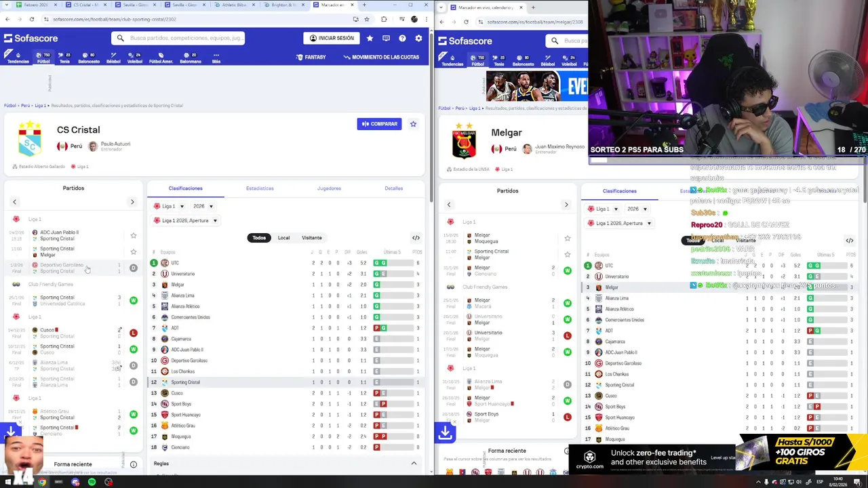Favorite CS Cristal with the star icon
868x488 pixels.
click(413, 124)
